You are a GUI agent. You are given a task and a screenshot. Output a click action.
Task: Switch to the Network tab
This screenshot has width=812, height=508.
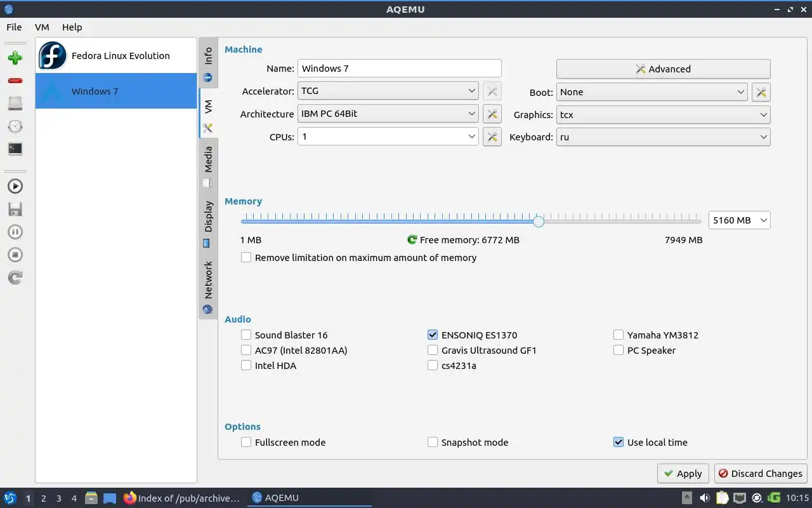208,286
